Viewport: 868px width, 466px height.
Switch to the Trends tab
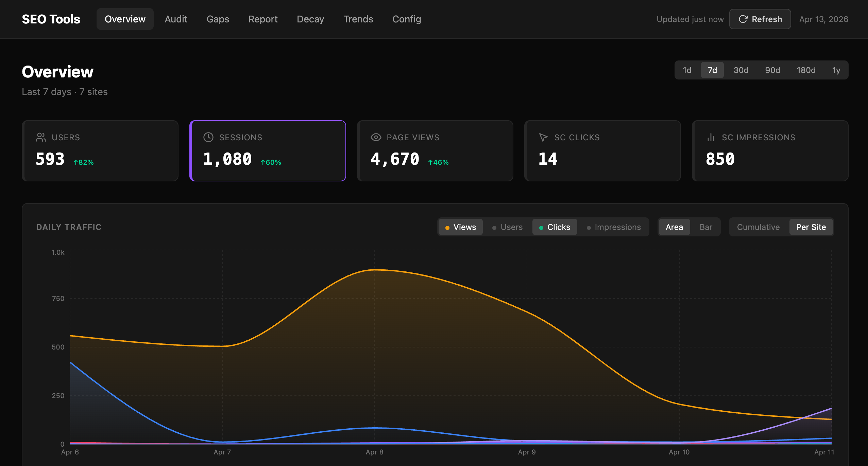coord(358,19)
